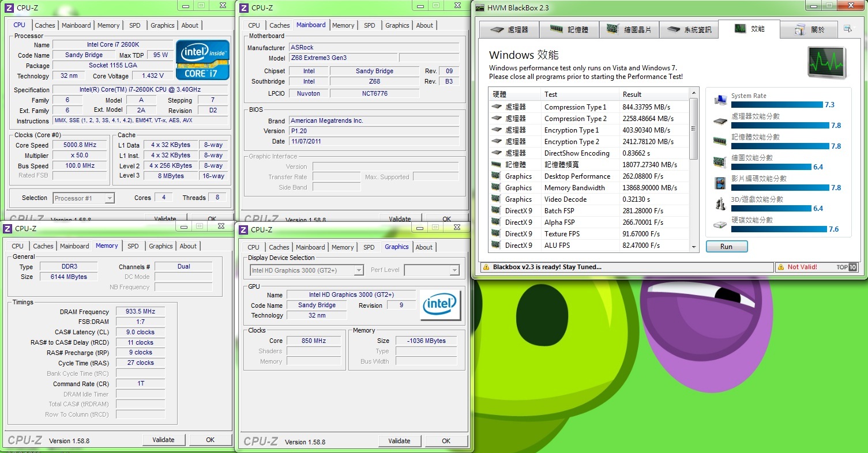Screen dimensions: 868x453
Task: Click the processor name "Intel Core i7 2600K"
Action: pyautogui.click(x=112, y=44)
